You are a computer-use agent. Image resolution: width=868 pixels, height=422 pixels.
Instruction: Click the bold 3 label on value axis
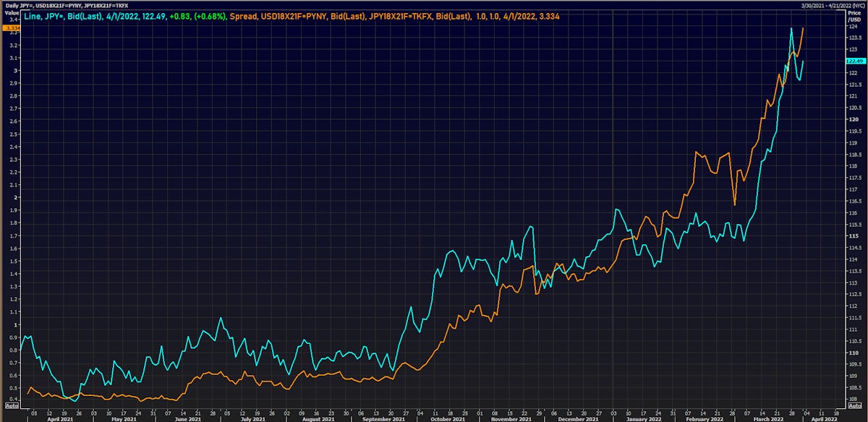click(x=15, y=71)
